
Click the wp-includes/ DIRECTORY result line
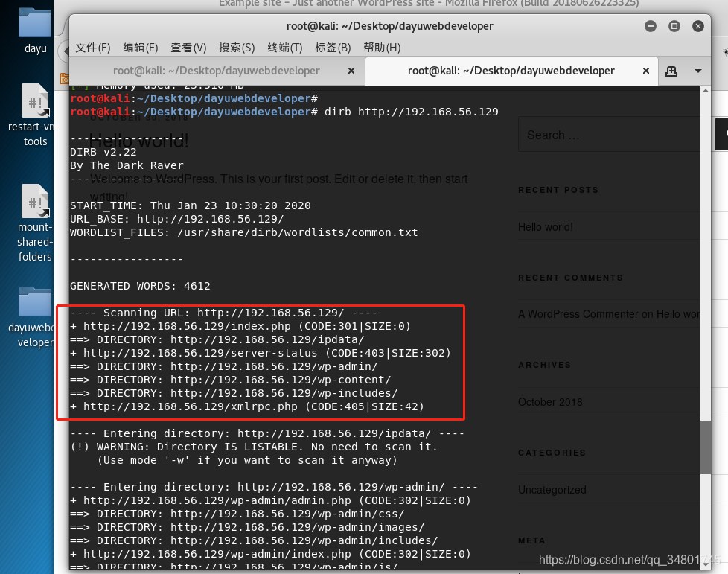pyautogui.click(x=234, y=393)
